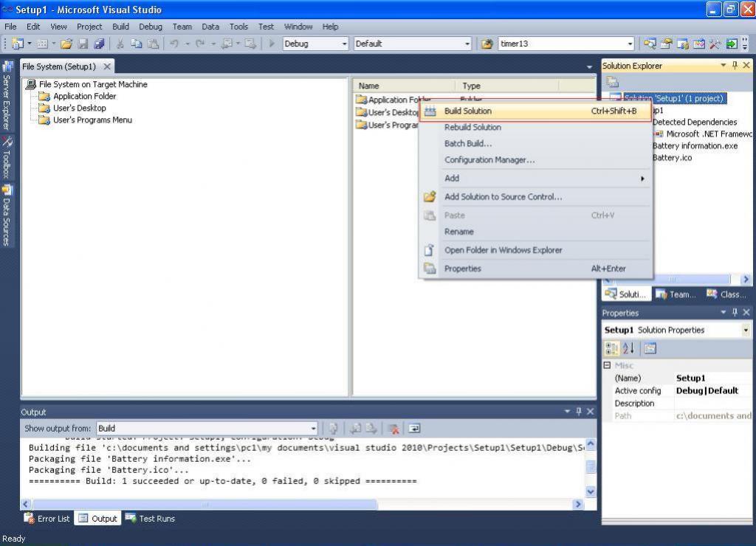Click the Undo arrow icon
The width and height of the screenshot is (756, 546).
pos(174,44)
